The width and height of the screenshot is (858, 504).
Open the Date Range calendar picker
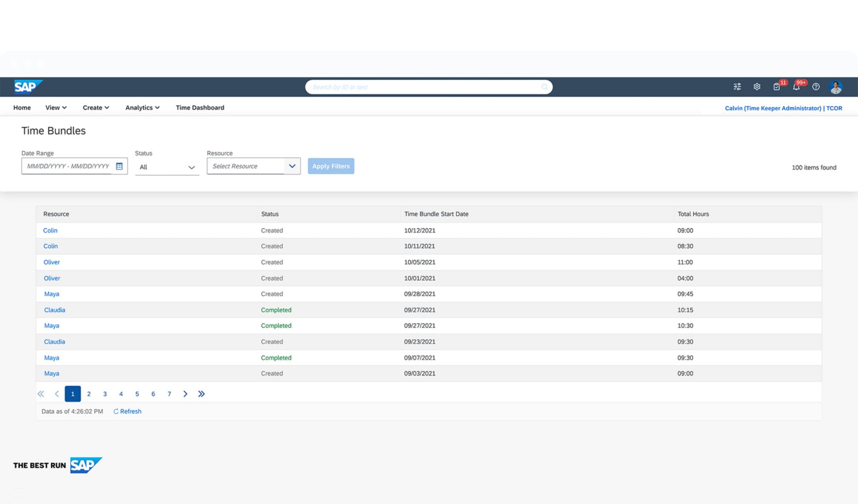(120, 166)
